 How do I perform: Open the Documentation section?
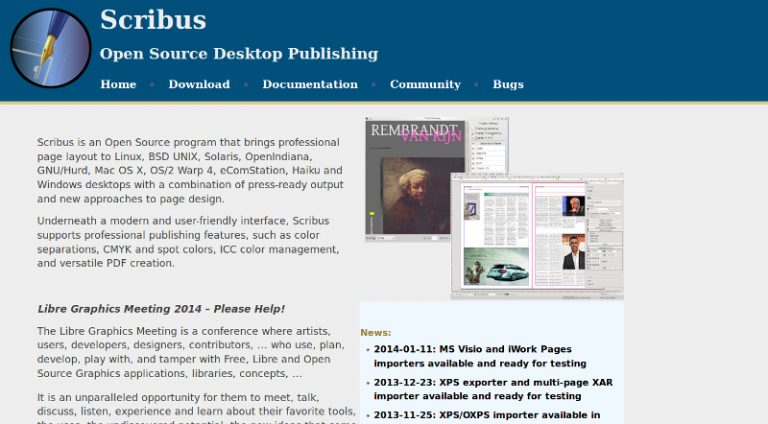310,84
